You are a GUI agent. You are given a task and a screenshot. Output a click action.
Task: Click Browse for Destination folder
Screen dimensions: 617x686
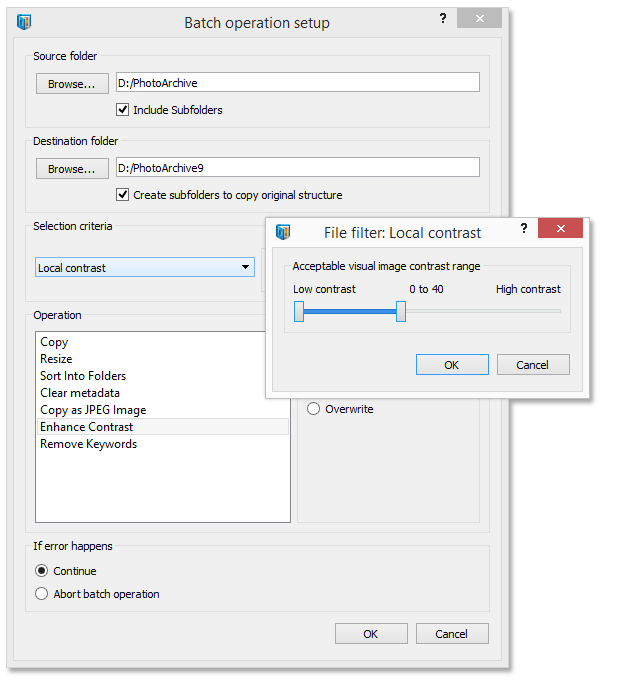(x=72, y=168)
